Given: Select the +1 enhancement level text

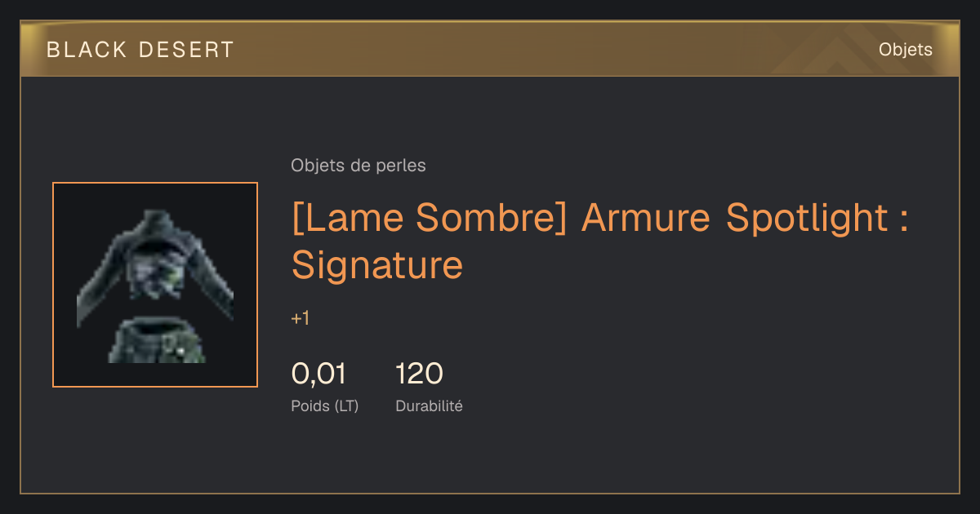Looking at the screenshot, I should pos(301,319).
